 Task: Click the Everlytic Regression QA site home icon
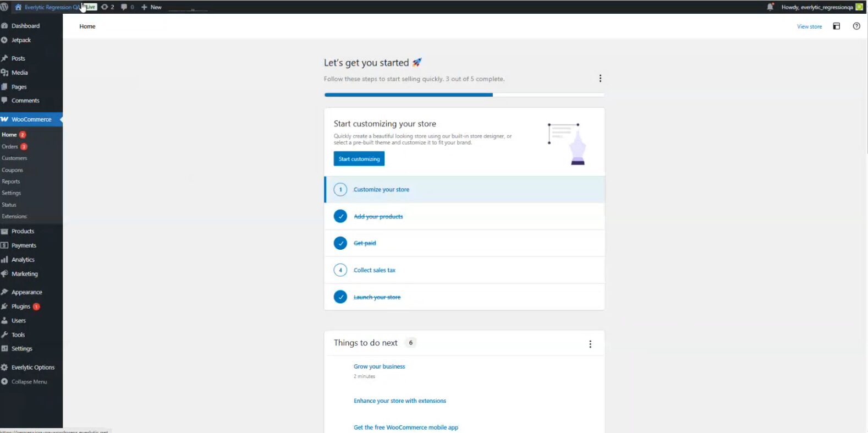click(18, 7)
